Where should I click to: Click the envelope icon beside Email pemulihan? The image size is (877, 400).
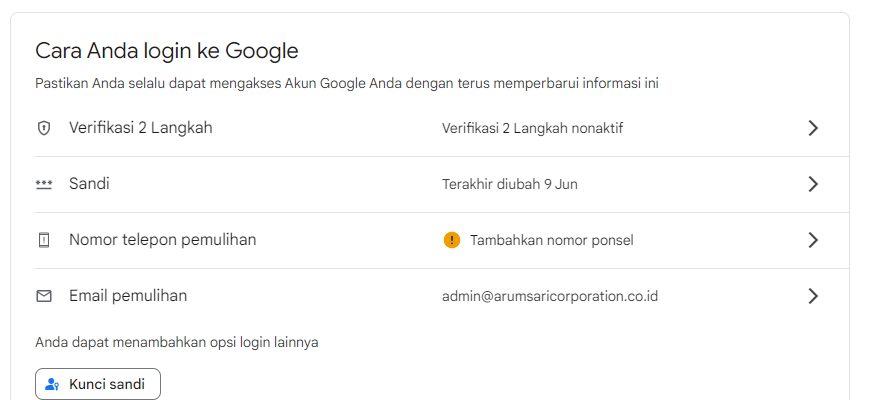[44, 296]
